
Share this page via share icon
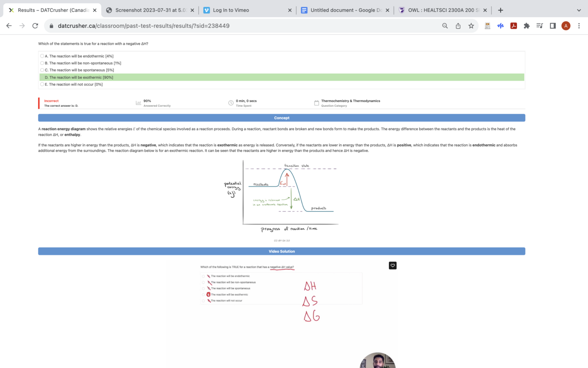pos(458,26)
